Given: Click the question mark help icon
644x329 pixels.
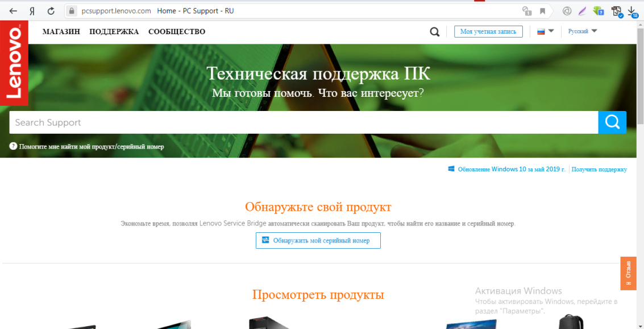Looking at the screenshot, I should pyautogui.click(x=13, y=146).
